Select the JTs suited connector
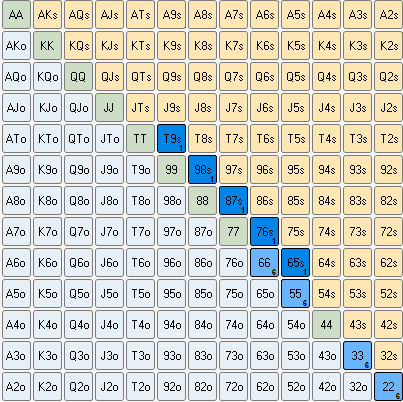Screen dimensions: 403x402 140,107
